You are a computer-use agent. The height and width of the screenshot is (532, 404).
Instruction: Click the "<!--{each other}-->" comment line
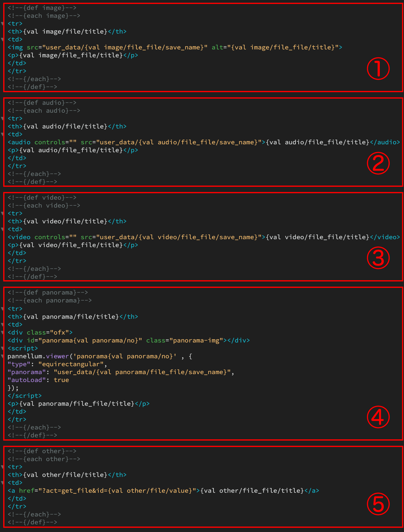[44, 459]
